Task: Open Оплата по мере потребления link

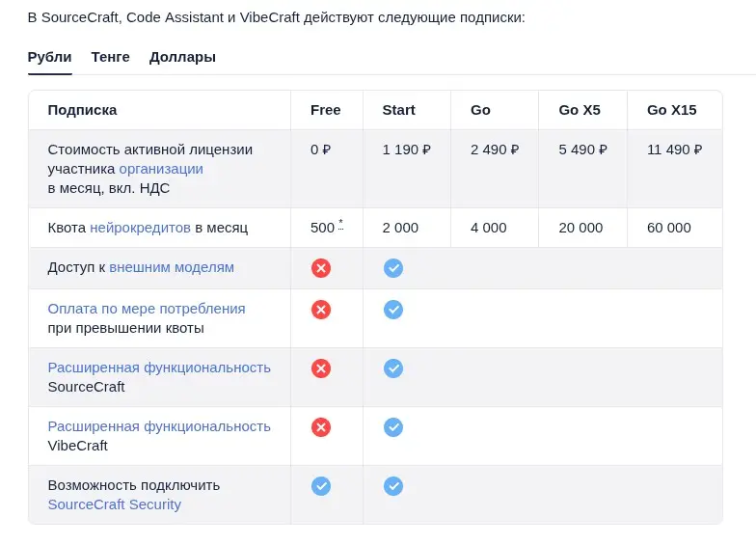Action: pyautogui.click(x=147, y=309)
